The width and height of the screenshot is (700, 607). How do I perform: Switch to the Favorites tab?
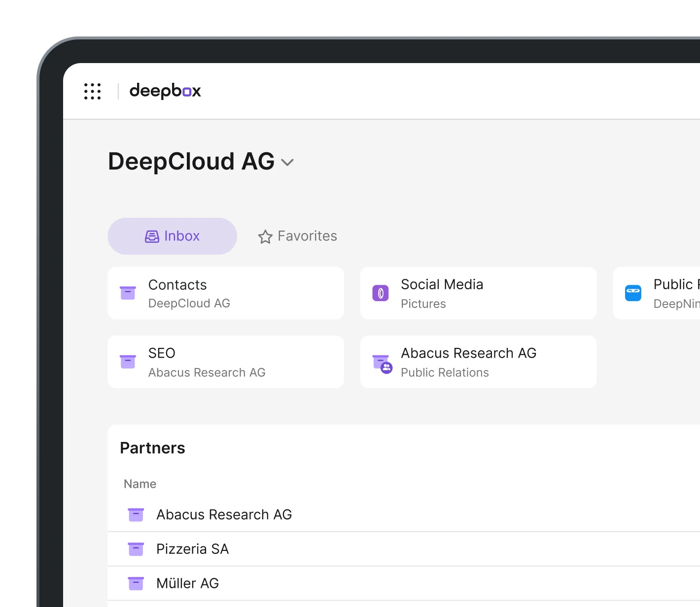point(297,236)
